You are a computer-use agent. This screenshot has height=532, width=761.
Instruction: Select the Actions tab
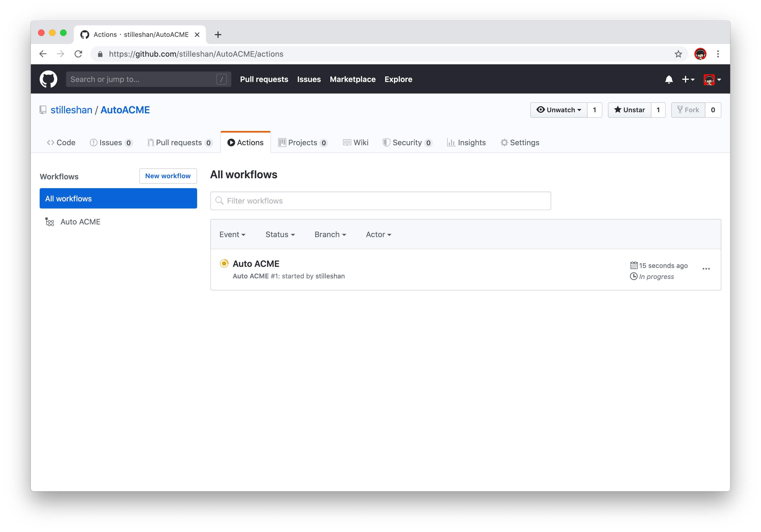246,143
